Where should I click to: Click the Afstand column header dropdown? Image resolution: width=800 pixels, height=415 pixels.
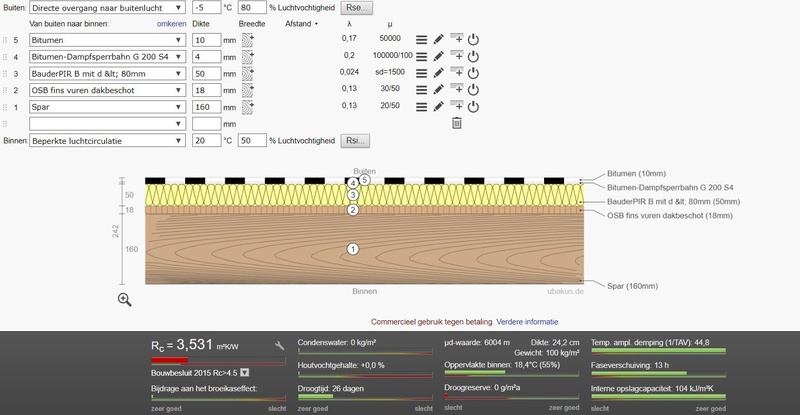coord(302,23)
